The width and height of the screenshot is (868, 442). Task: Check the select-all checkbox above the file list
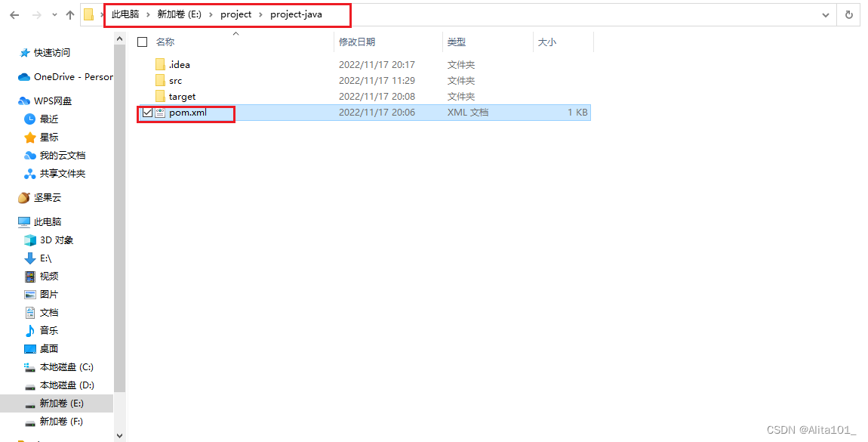click(x=142, y=42)
